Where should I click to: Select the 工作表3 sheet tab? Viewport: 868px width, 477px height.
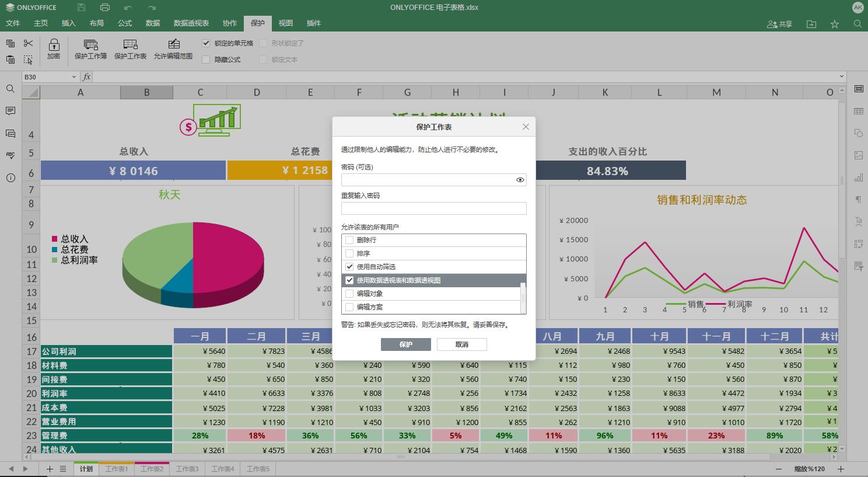pos(187,468)
